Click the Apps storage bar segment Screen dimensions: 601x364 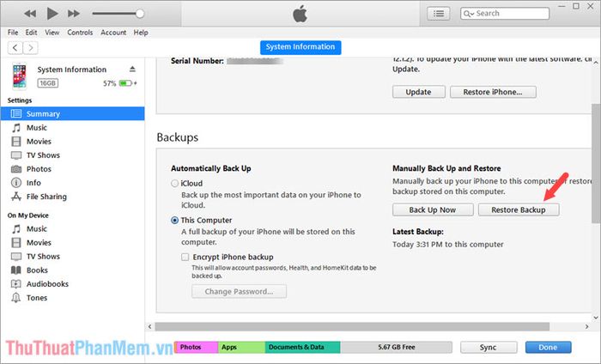click(241, 347)
